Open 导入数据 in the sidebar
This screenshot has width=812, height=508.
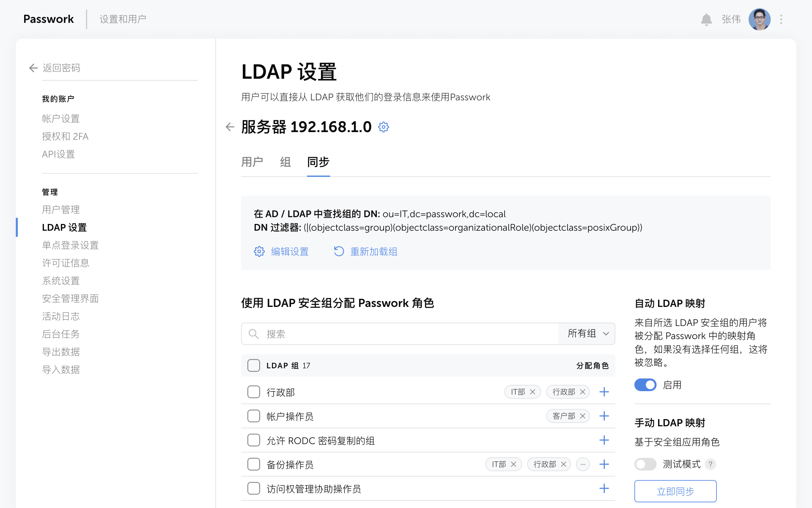pos(61,370)
